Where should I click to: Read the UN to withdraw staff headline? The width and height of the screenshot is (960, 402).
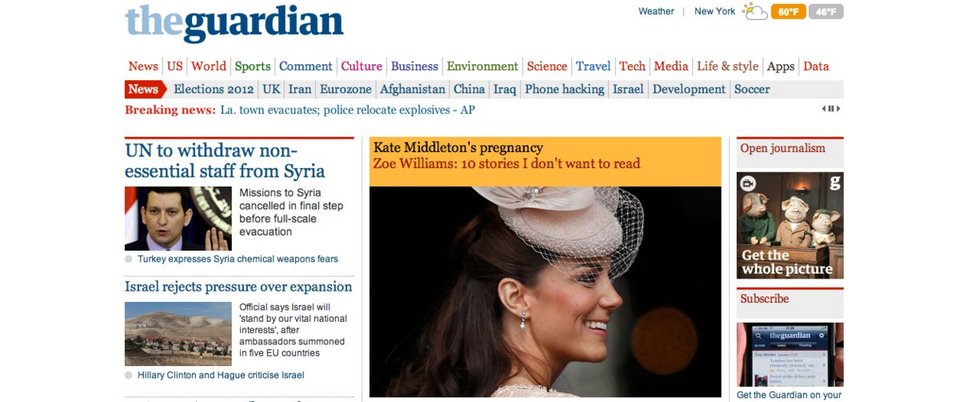point(225,161)
